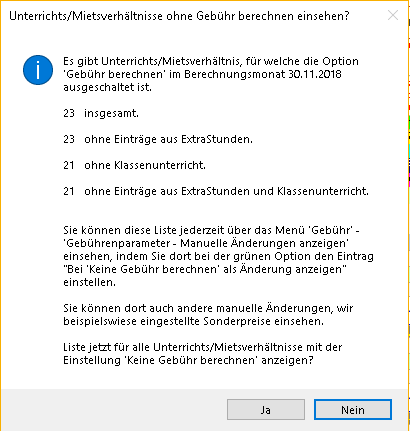Click the word 'ausgeschaltet ist.'

point(107,87)
